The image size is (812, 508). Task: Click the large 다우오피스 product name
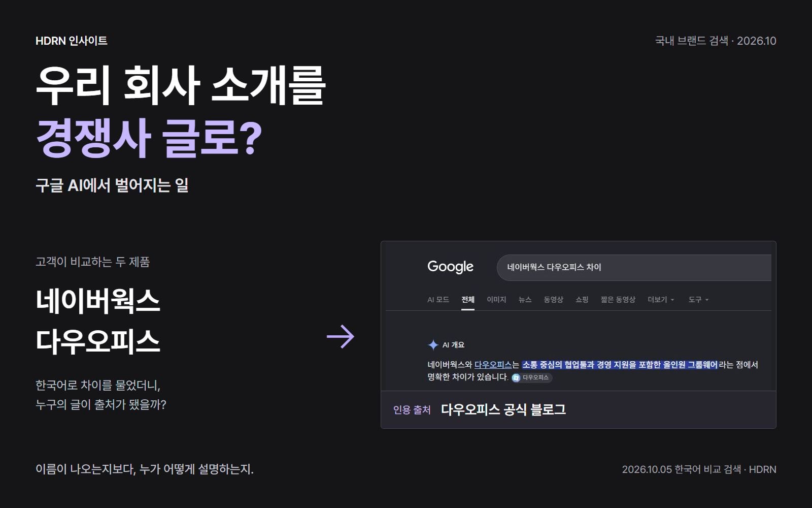[x=98, y=341]
